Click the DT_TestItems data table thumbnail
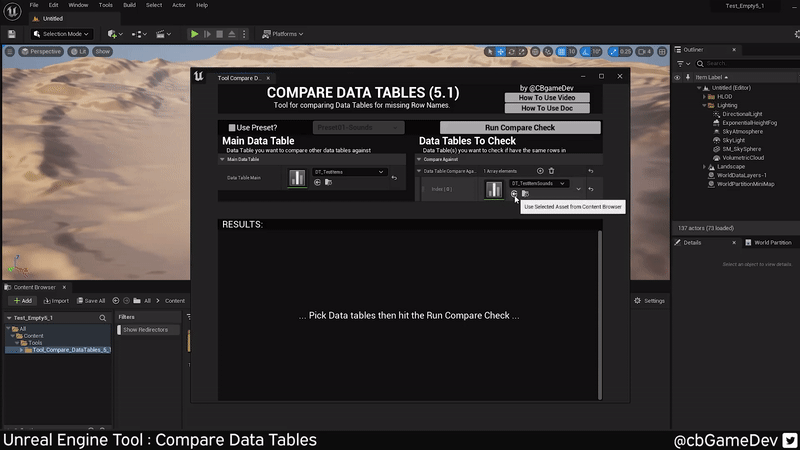The image size is (800, 450). click(x=297, y=177)
